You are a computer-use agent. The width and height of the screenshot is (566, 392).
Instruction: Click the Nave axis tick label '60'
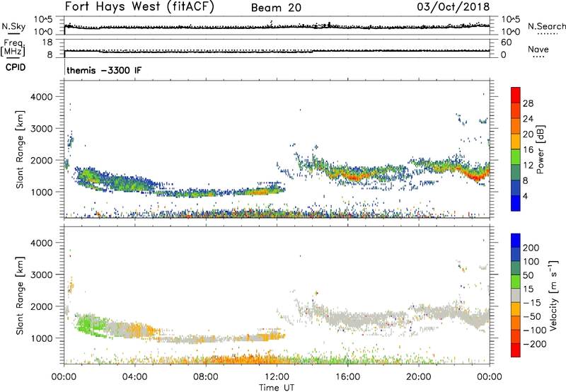click(506, 42)
